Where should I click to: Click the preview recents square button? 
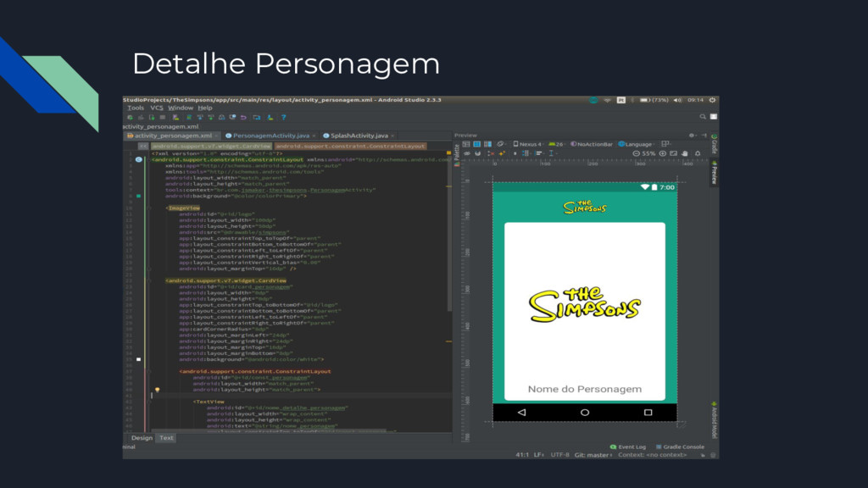648,413
